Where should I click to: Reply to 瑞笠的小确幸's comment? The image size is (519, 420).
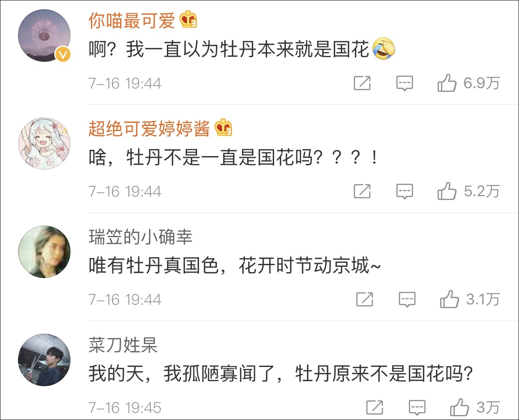[x=407, y=299]
